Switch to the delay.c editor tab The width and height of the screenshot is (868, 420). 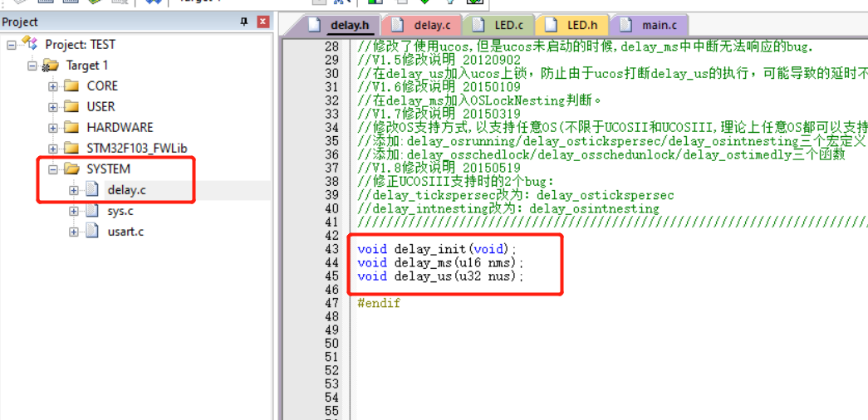[x=422, y=26]
